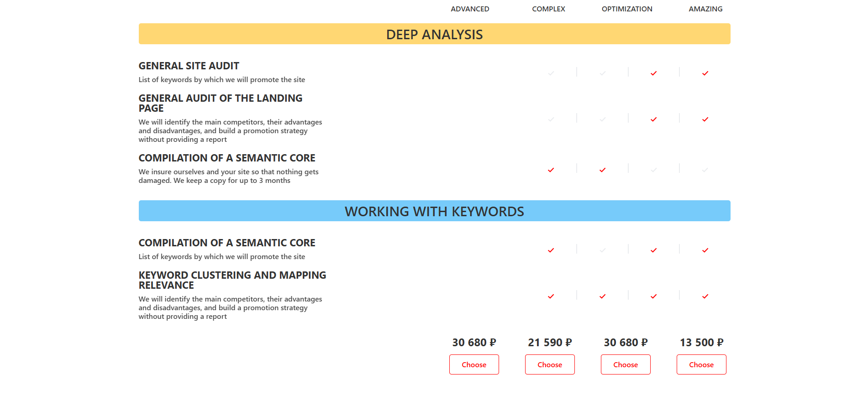Click last red checkmark in General Site Audit row
The image size is (868, 411).
[x=705, y=73]
